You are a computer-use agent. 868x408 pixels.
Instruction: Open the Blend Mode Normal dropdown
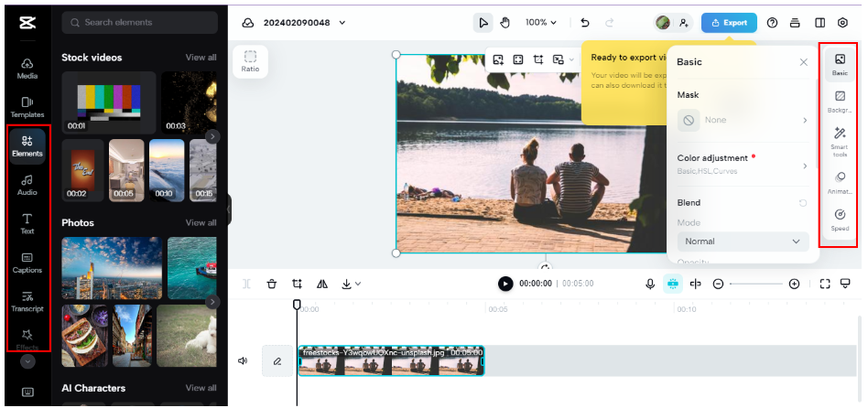click(x=743, y=242)
